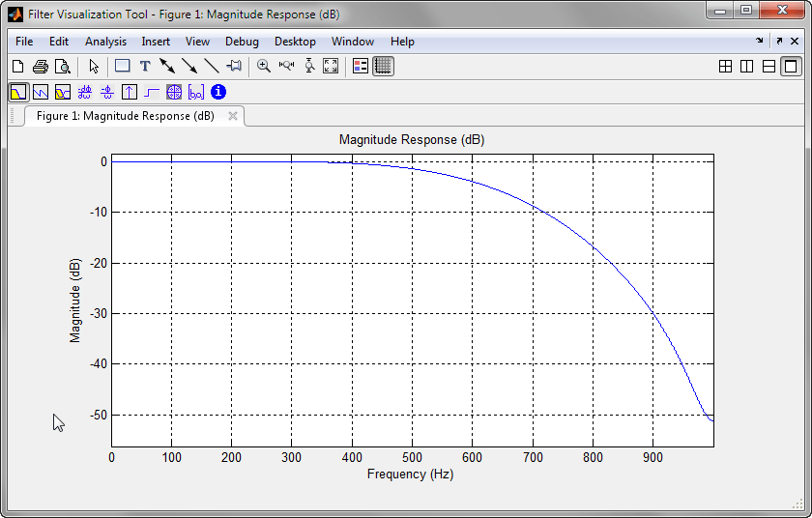Show Filter Coefficients view
This screenshot has height=518, width=812.
coord(196,93)
